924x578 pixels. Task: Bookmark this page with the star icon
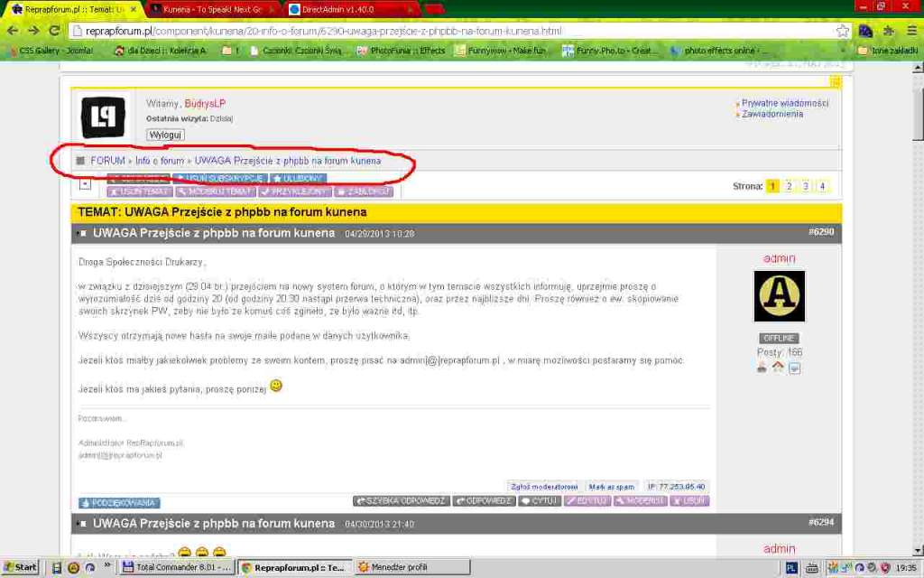[x=842, y=31]
